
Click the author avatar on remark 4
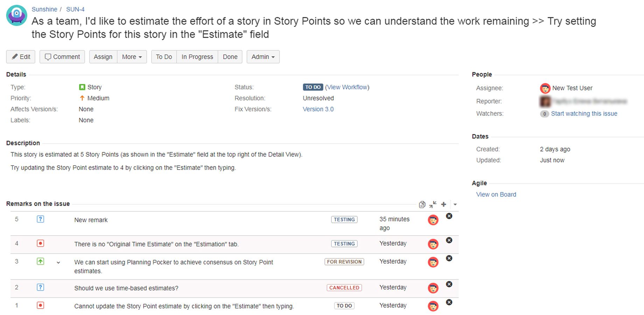click(x=433, y=244)
